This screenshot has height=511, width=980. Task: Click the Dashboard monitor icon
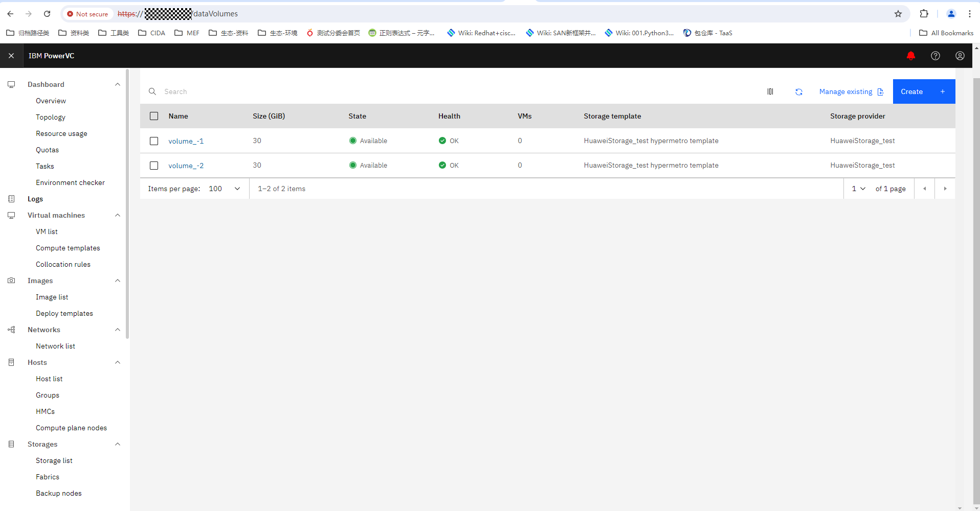pyautogui.click(x=11, y=84)
